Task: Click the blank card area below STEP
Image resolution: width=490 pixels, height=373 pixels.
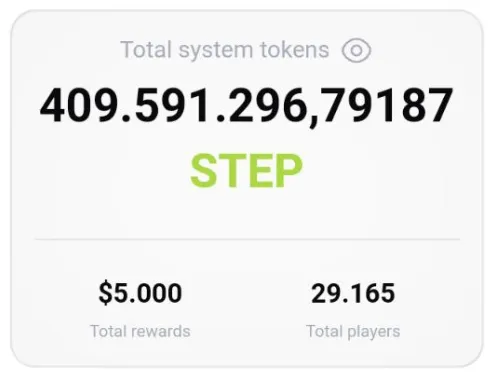Action: [246, 213]
